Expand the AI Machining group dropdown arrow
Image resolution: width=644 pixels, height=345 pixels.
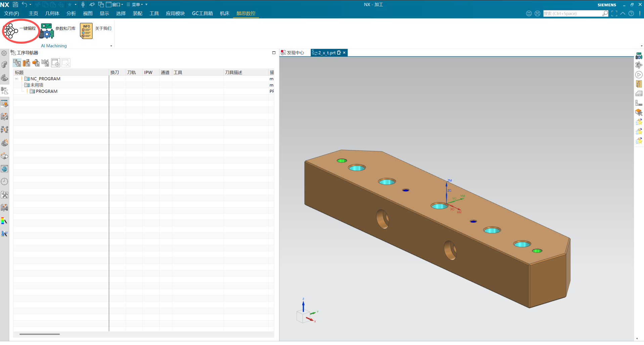click(x=111, y=46)
